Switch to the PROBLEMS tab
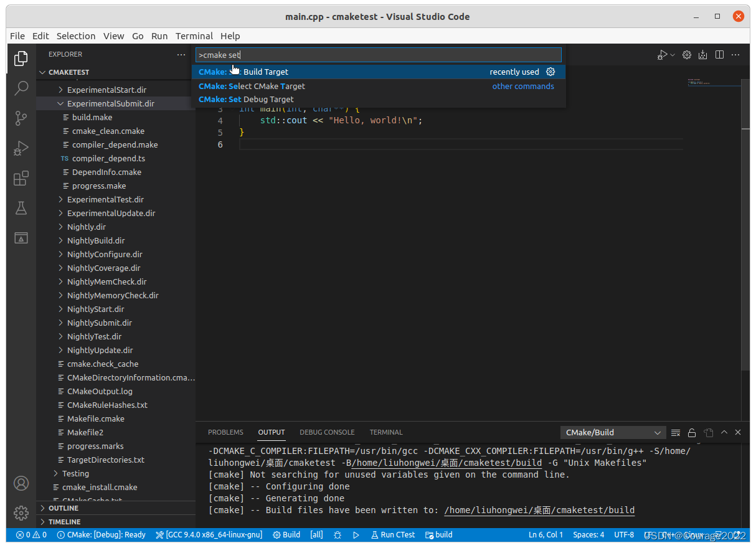Image resolution: width=756 pixels, height=548 pixels. point(225,432)
